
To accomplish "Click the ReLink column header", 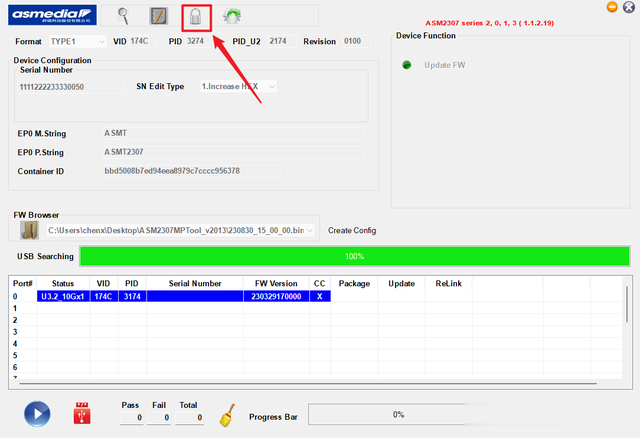I will 449,283.
